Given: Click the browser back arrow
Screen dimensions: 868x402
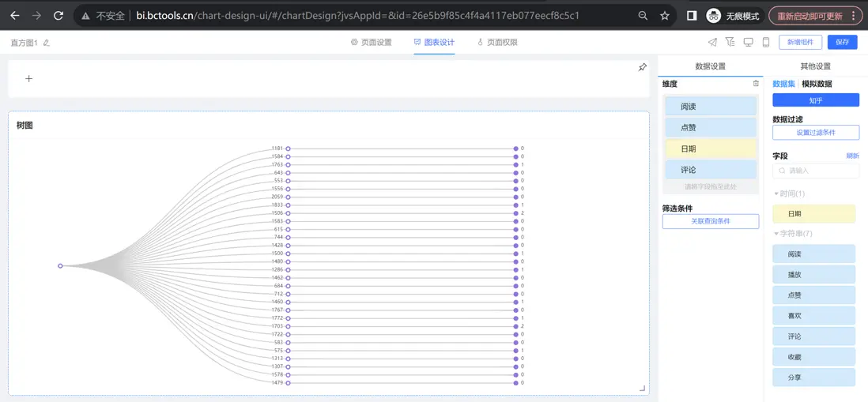Looking at the screenshot, I should (15, 16).
